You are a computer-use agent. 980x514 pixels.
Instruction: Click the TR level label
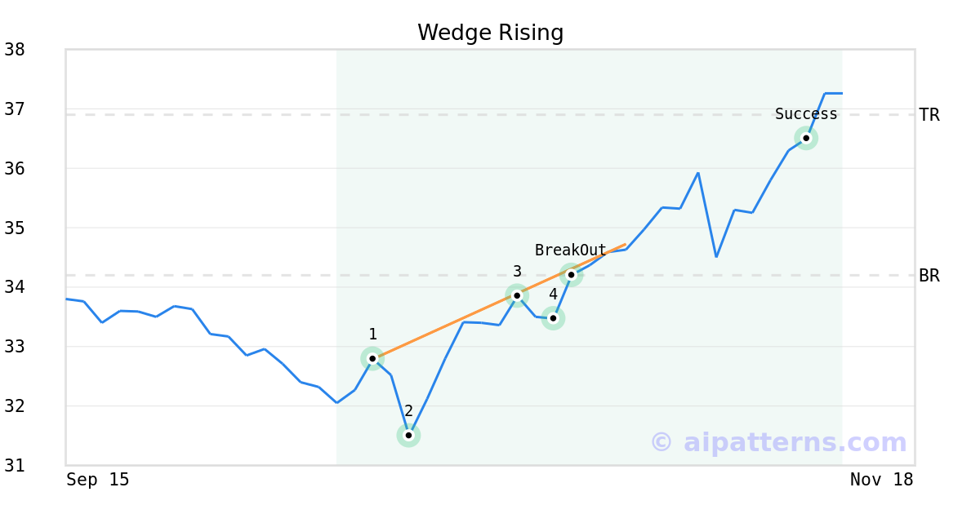pyautogui.click(x=929, y=115)
